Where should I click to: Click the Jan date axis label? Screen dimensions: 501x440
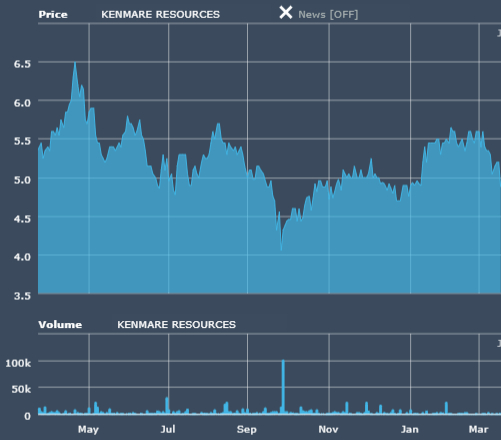point(410,429)
